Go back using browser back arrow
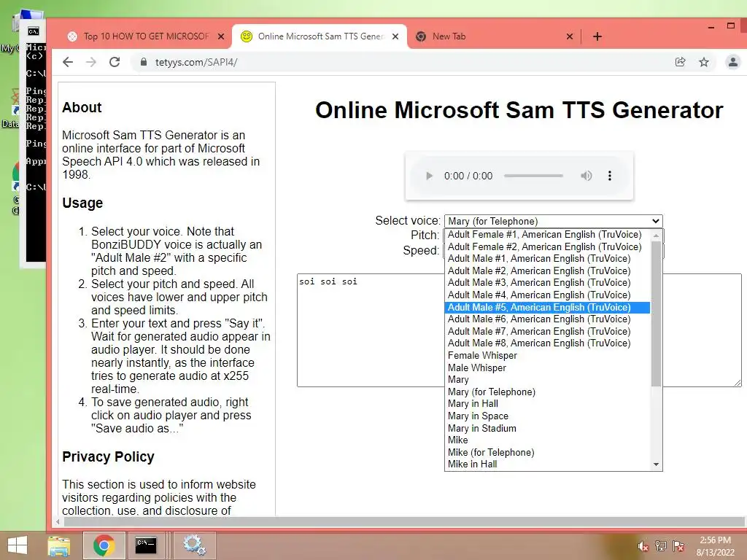Screen dimensions: 747x560 click(x=68, y=62)
